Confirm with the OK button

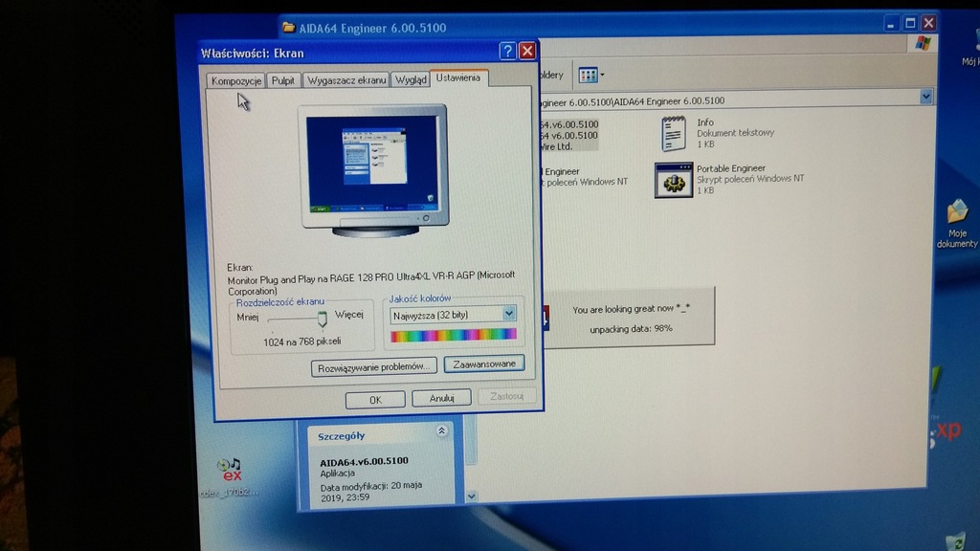[x=375, y=399]
